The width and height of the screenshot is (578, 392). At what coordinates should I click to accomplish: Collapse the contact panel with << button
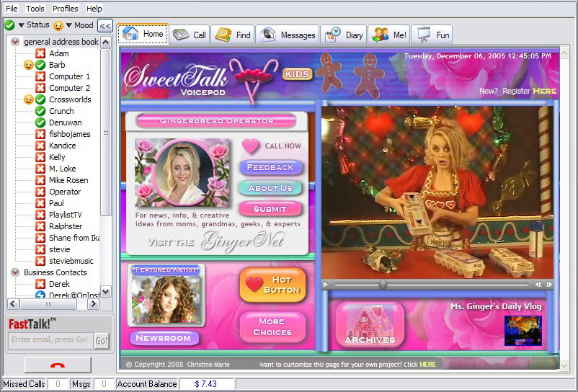point(105,25)
